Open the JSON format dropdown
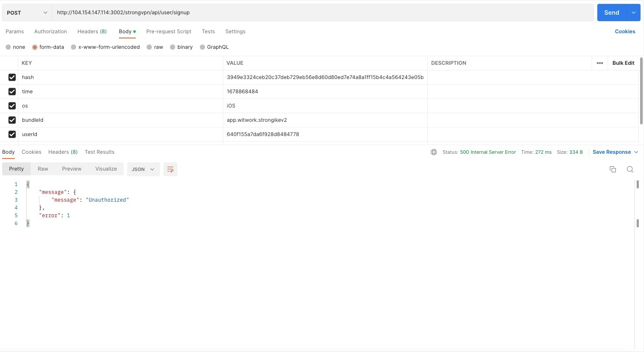The height and width of the screenshot is (352, 644). coord(144,169)
